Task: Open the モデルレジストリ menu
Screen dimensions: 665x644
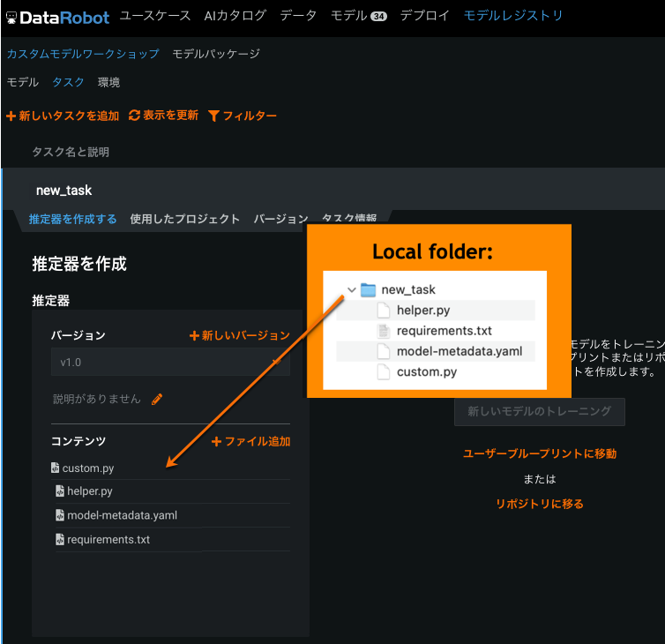Action: pyautogui.click(x=513, y=15)
